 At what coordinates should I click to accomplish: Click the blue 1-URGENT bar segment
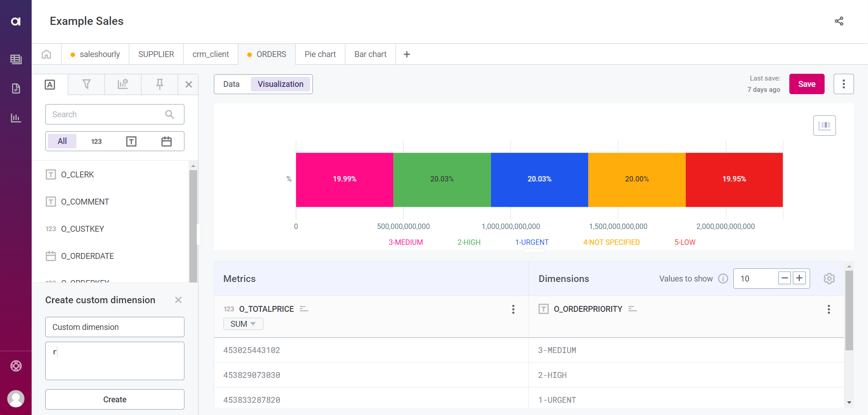point(539,180)
